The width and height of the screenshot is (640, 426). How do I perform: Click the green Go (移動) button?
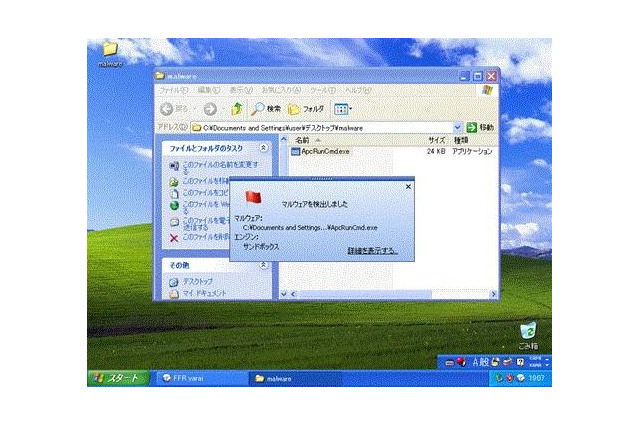(x=480, y=128)
